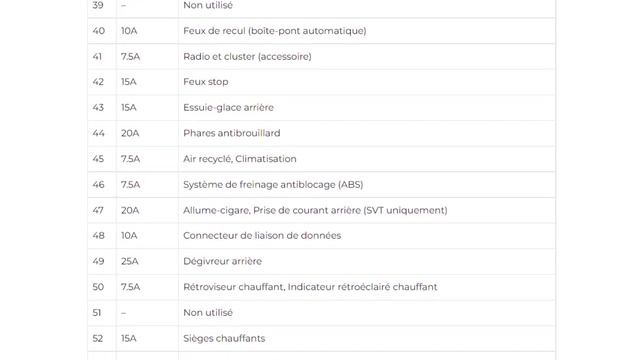Click 'Sièges chauffants' description cell

click(367, 338)
